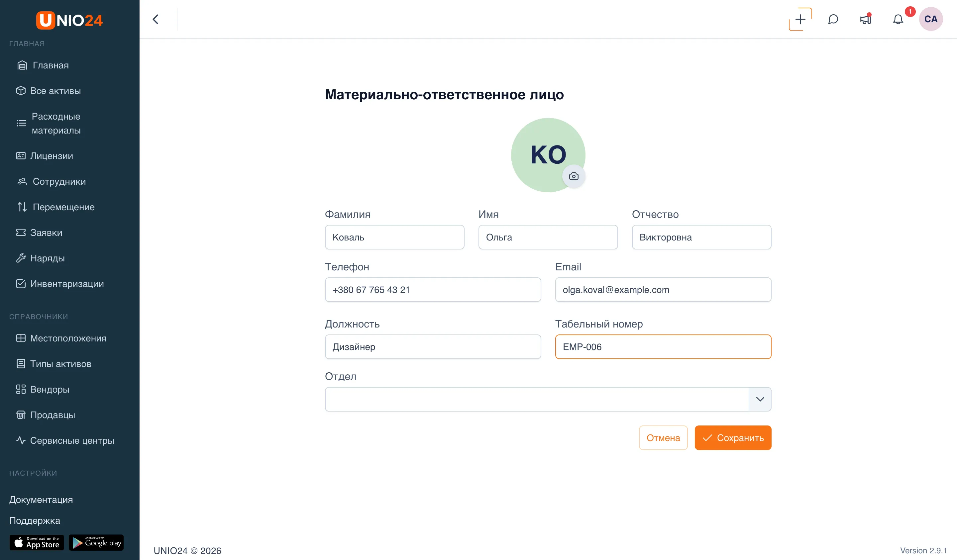Screen dimensions: 957x560
Task: Click the Вендоры blocks icon
Action: 21,389
